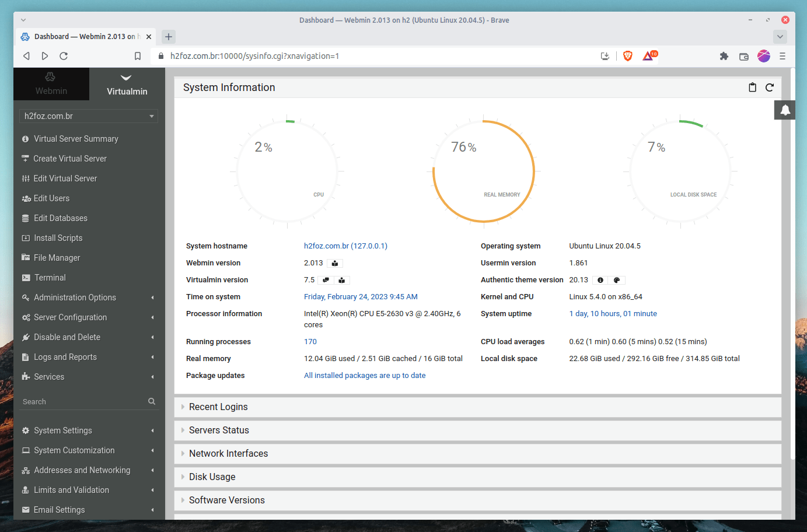Expand Logs and Reports menu
The image size is (807, 532).
89,357
